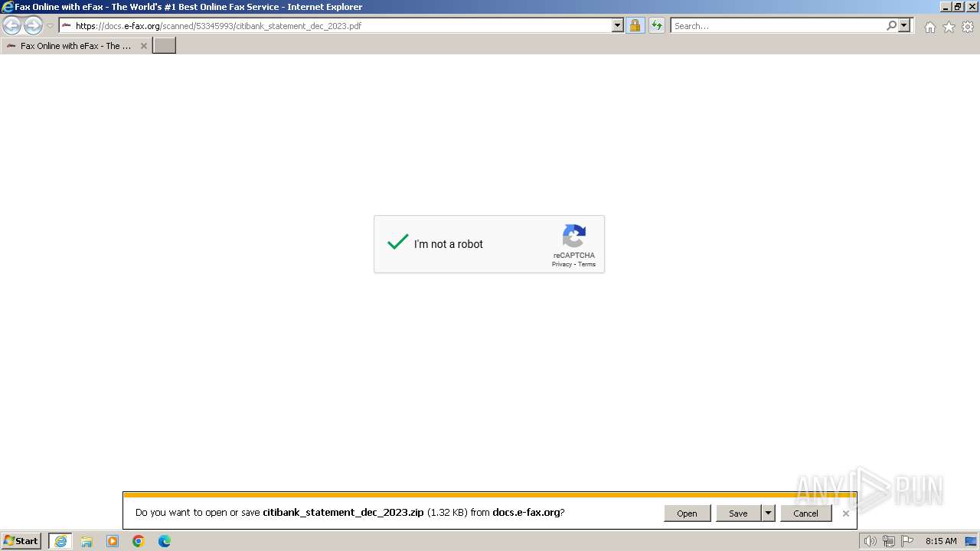Screen dimensions: 980x551
Task: Close the Fax Online with eFax tab
Action: point(143,46)
